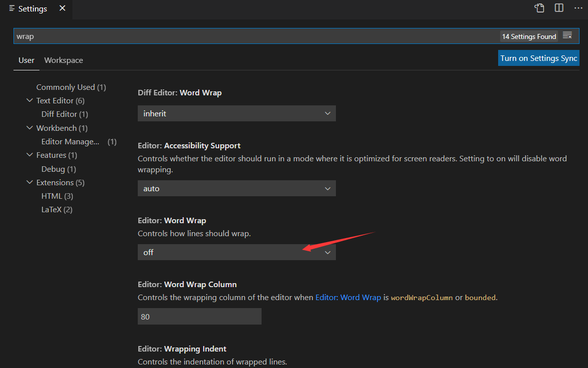Click the Editor: Word Wrap Column heading
The height and width of the screenshot is (368, 588).
pos(187,284)
